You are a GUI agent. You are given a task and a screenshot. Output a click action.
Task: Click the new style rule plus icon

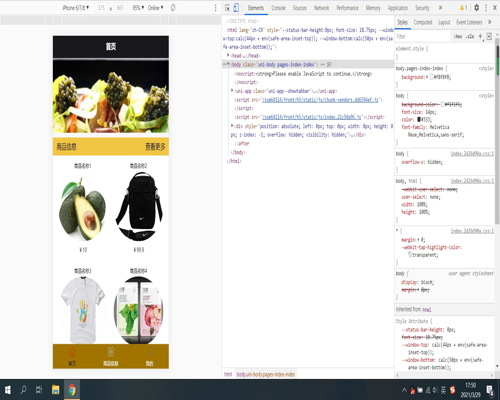click(x=480, y=36)
